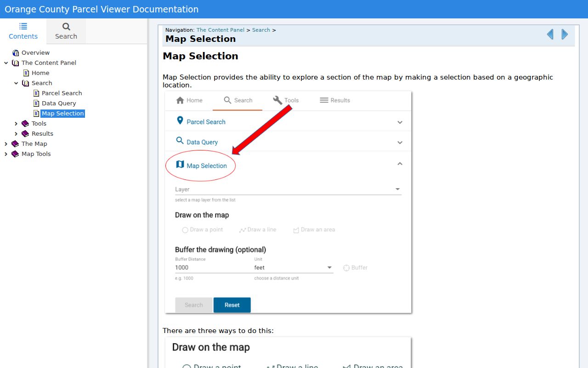Follow The Content Panel breadcrumb link
The image size is (588, 368).
220,30
